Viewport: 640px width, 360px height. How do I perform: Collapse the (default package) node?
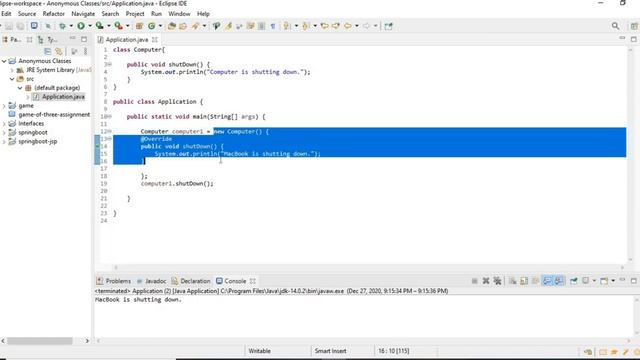point(20,88)
